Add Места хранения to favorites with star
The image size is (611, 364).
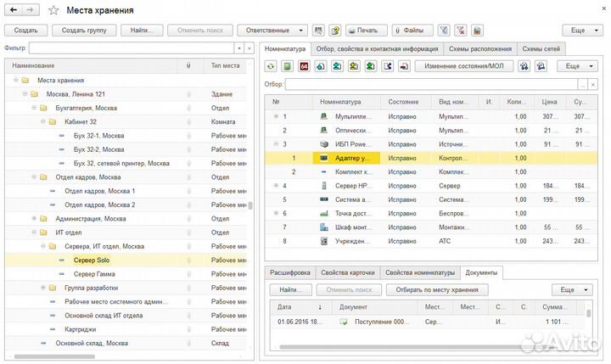click(53, 10)
